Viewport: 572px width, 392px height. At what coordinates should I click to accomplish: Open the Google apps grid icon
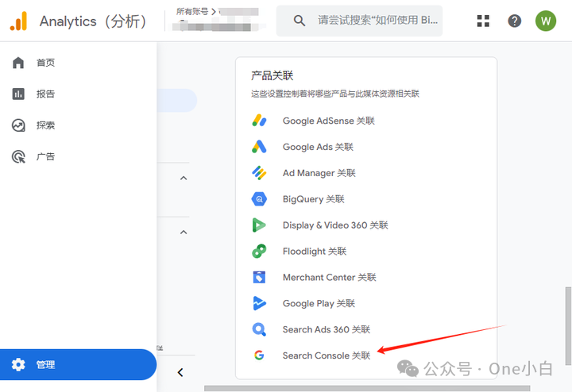point(483,21)
